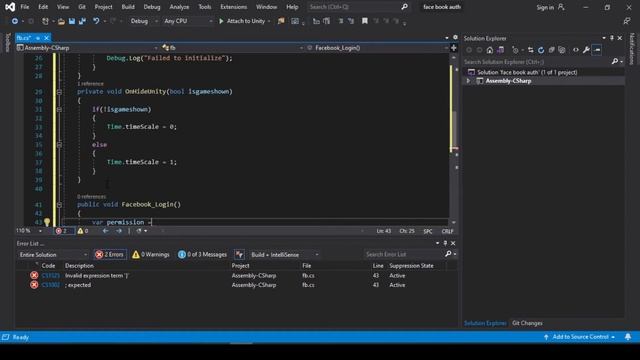The height and width of the screenshot is (360, 640).
Task: Click the New Project toolbar icon
Action: coord(45,21)
